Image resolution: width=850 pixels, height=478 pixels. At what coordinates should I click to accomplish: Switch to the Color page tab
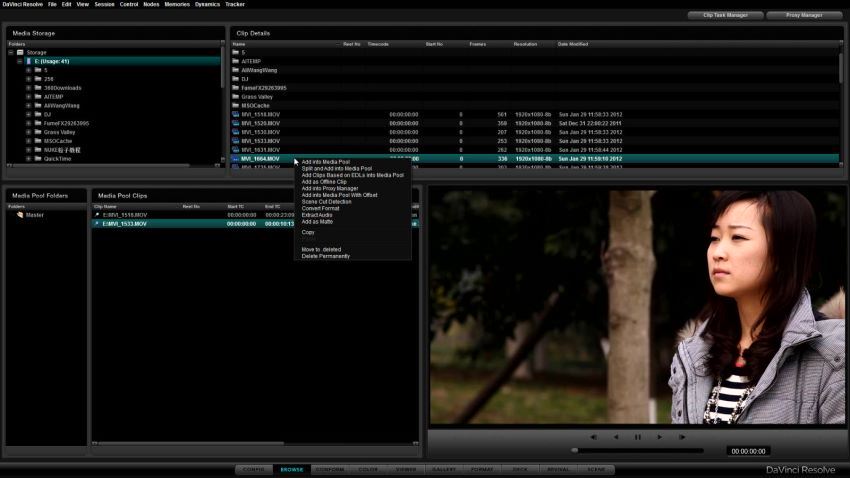[368, 469]
